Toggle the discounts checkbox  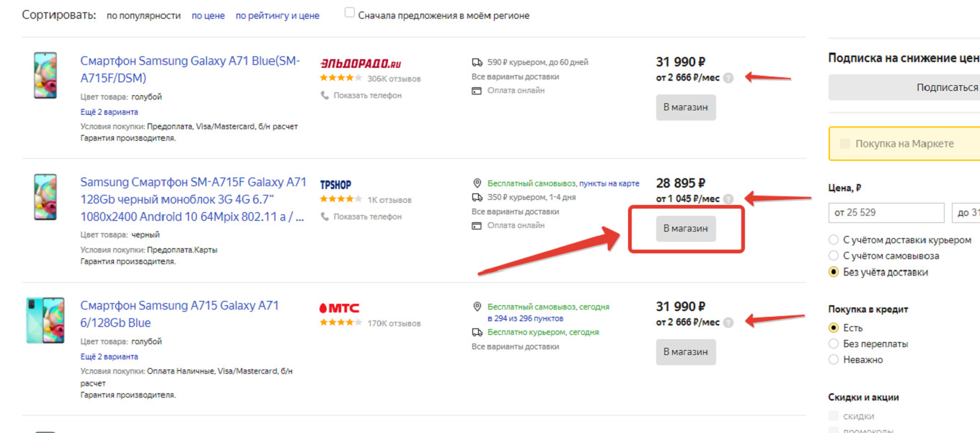click(x=834, y=416)
